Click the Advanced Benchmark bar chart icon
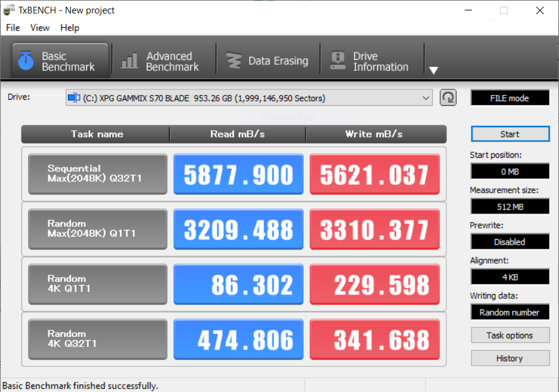Screen dimensions: 559x392 (x=129, y=61)
